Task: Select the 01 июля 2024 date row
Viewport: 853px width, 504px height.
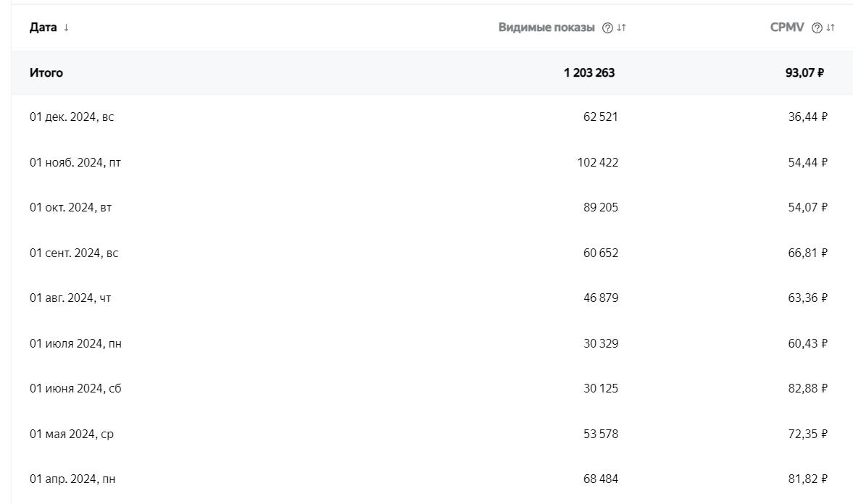Action: point(75,343)
